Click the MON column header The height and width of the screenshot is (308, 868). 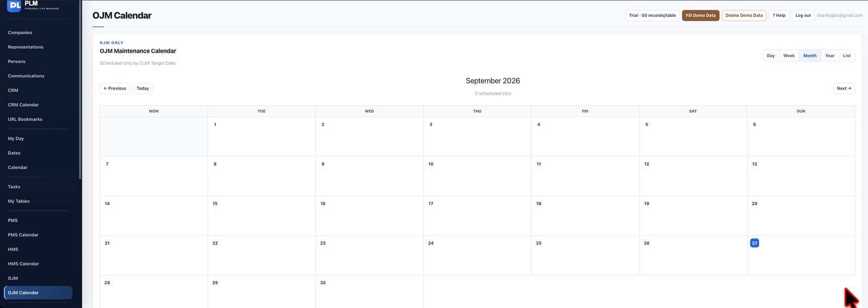pos(154,111)
